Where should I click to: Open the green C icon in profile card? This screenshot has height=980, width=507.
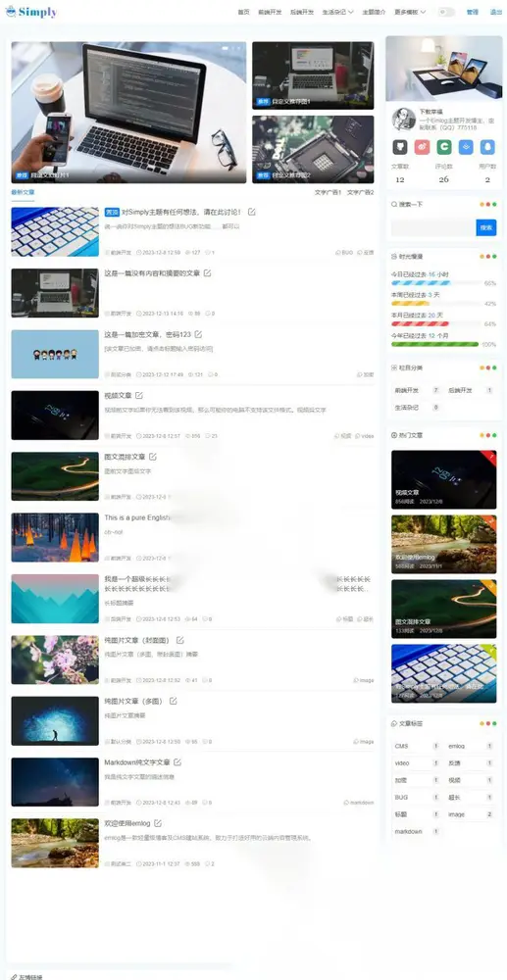444,147
